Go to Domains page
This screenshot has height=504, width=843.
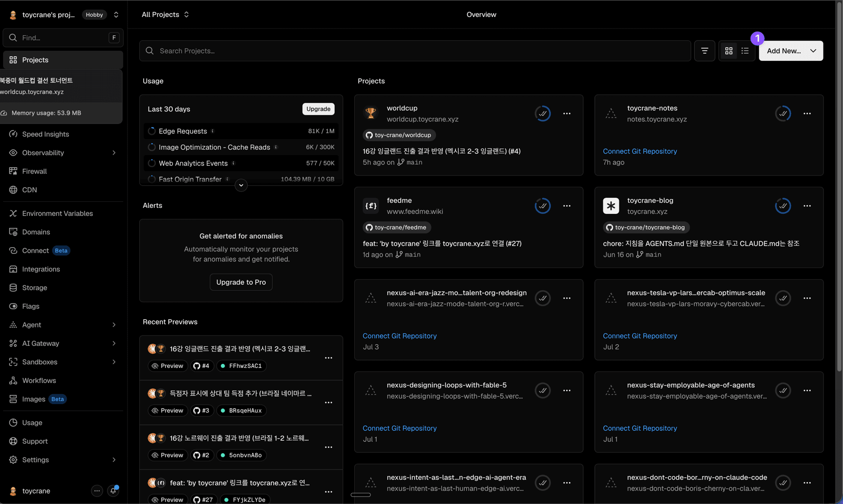click(x=36, y=232)
